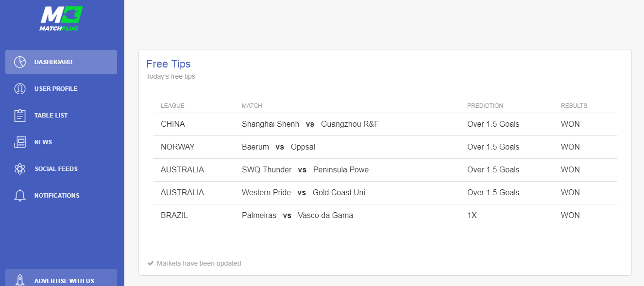Open the News section label

43,142
